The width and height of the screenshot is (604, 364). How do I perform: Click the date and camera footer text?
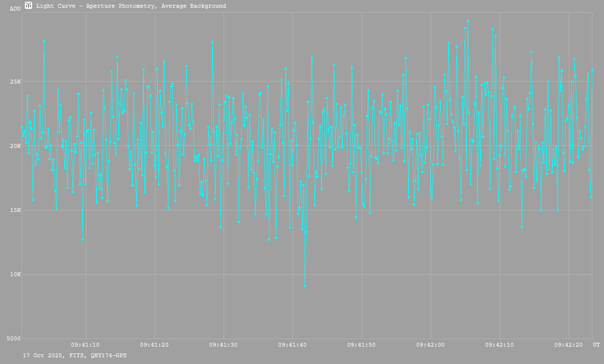click(x=75, y=355)
